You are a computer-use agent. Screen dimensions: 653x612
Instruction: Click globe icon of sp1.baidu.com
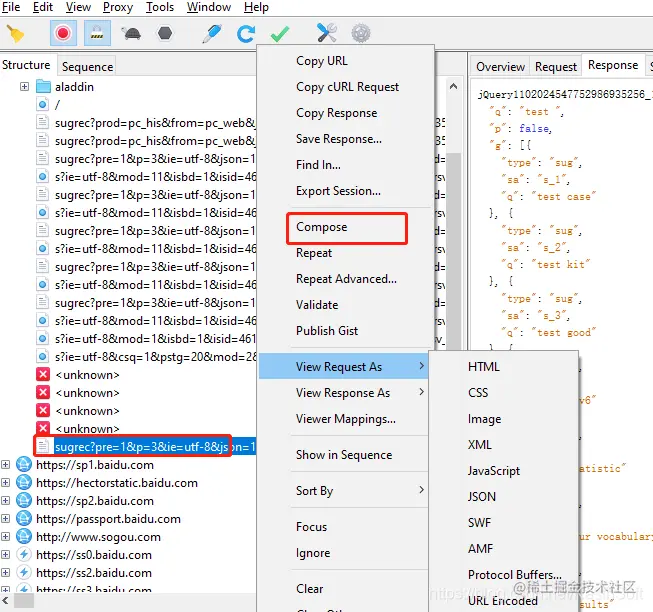[x=24, y=464]
